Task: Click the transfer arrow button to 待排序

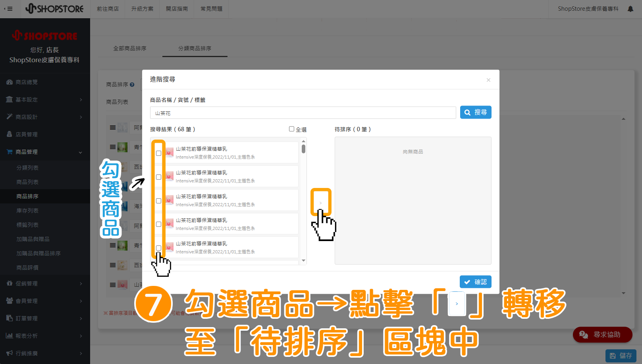Action: pyautogui.click(x=321, y=203)
